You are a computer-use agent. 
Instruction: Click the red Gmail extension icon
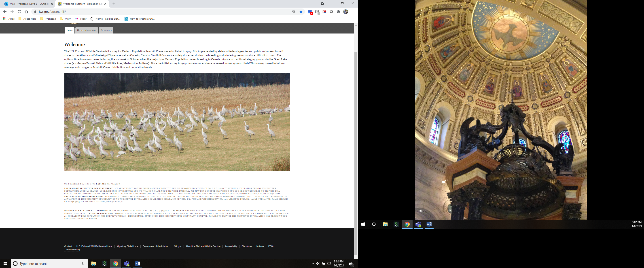[x=324, y=12]
